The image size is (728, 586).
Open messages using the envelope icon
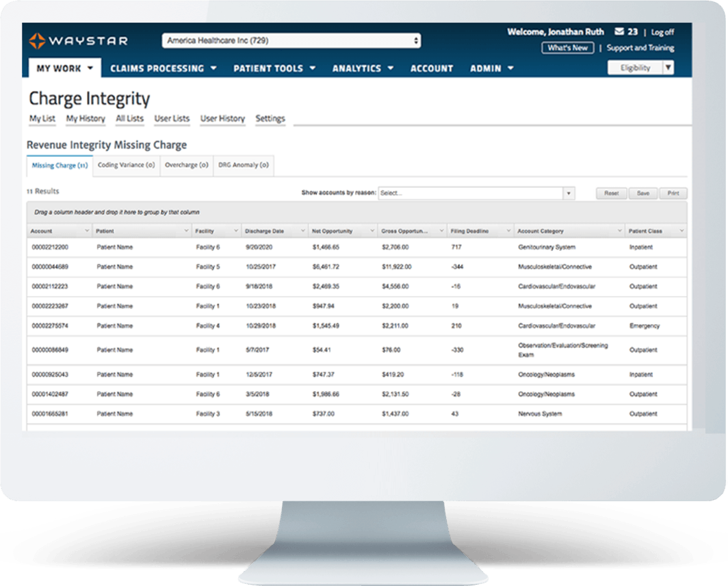[619, 31]
